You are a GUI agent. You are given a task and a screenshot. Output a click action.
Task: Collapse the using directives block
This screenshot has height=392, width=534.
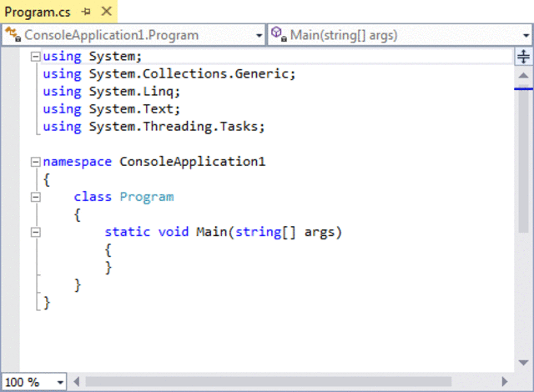pos(35,57)
